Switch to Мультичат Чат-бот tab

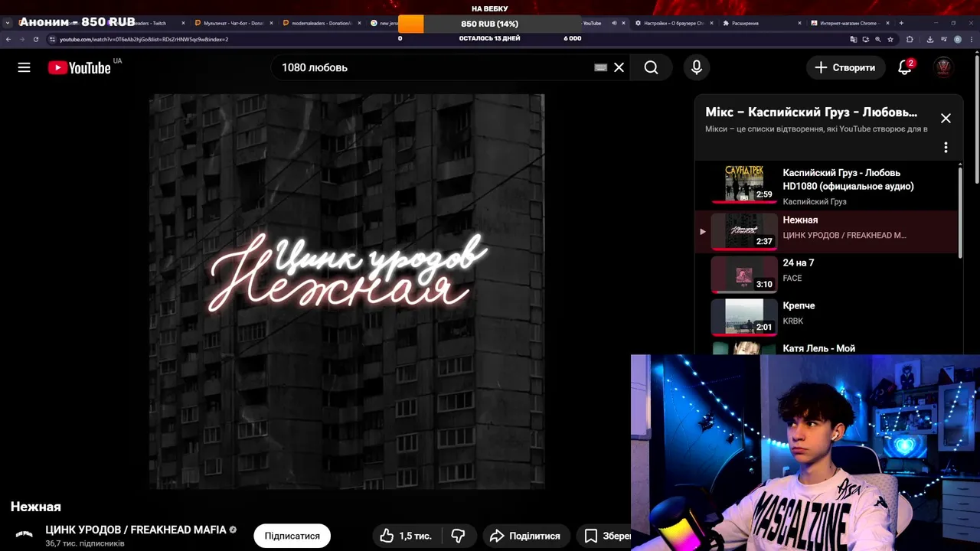tap(233, 23)
